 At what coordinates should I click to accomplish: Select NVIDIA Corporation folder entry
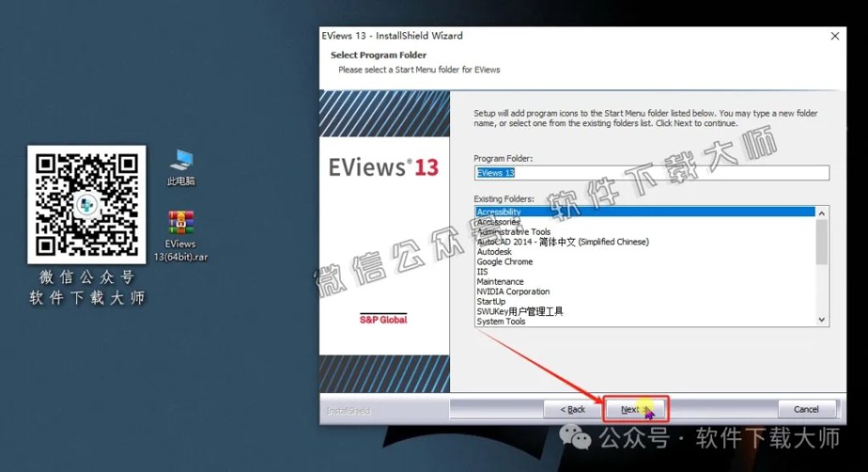[x=645, y=292]
